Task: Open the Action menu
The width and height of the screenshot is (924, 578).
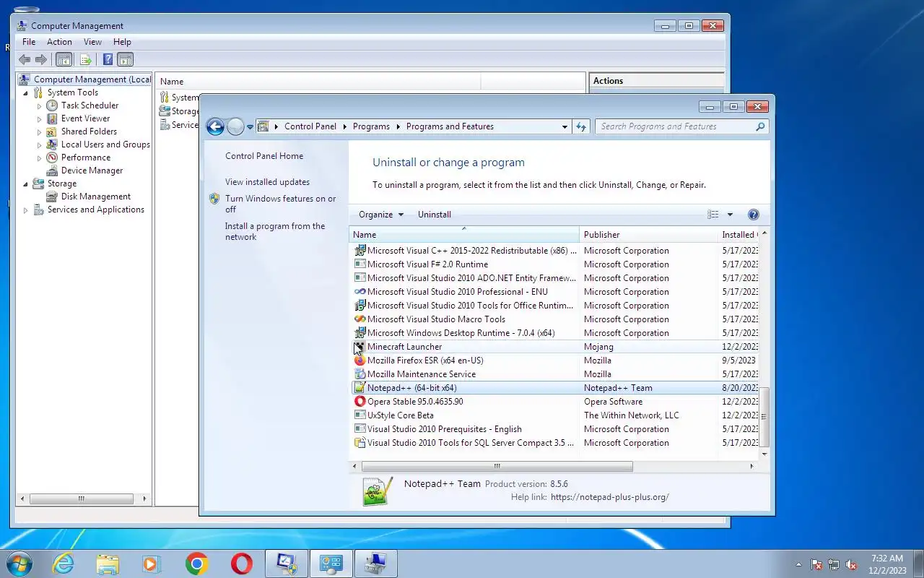Action: click(x=59, y=42)
